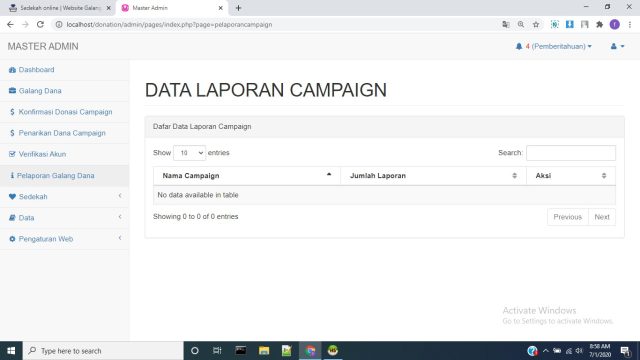640x360 pixels.
Task: Switch to the Sedekah online browser tab
Action: tap(60, 8)
